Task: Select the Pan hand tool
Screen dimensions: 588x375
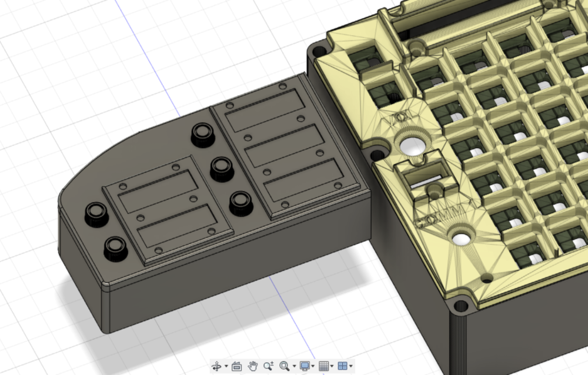Action: point(253,366)
